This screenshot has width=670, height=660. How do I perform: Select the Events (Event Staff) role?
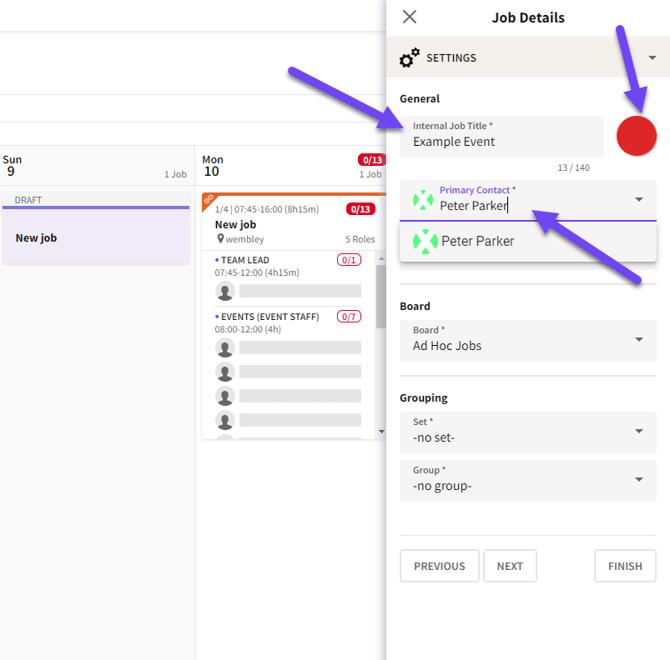[x=270, y=317]
